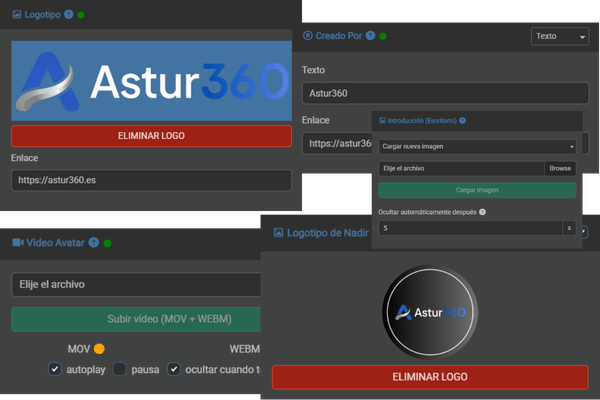Click the Video Avatar Elije el archivo field

(x=136, y=284)
